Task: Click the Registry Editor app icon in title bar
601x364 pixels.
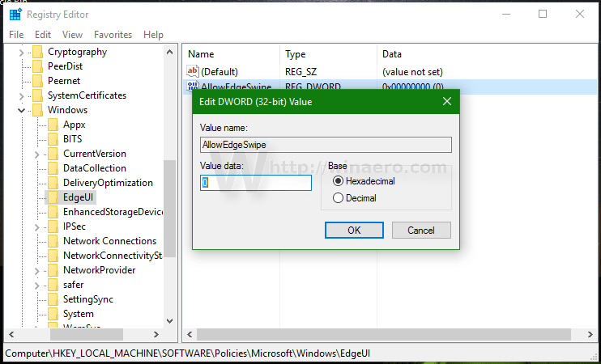Action: tap(16, 15)
